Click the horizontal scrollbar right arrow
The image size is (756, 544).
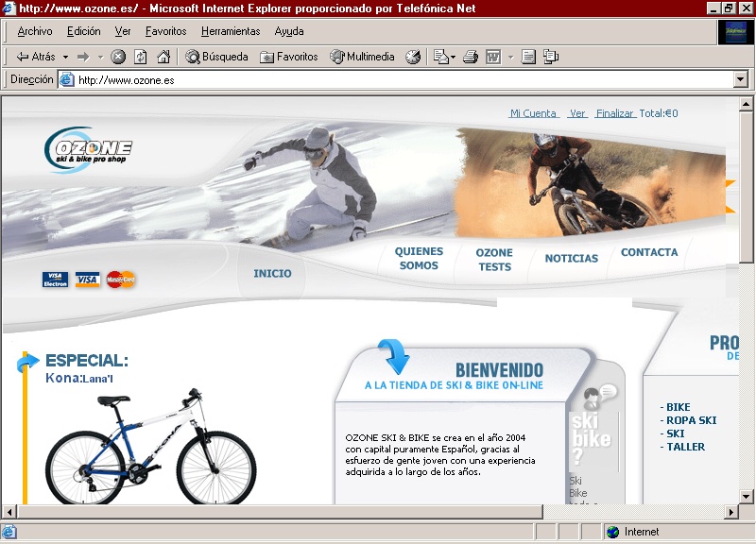[x=731, y=512]
